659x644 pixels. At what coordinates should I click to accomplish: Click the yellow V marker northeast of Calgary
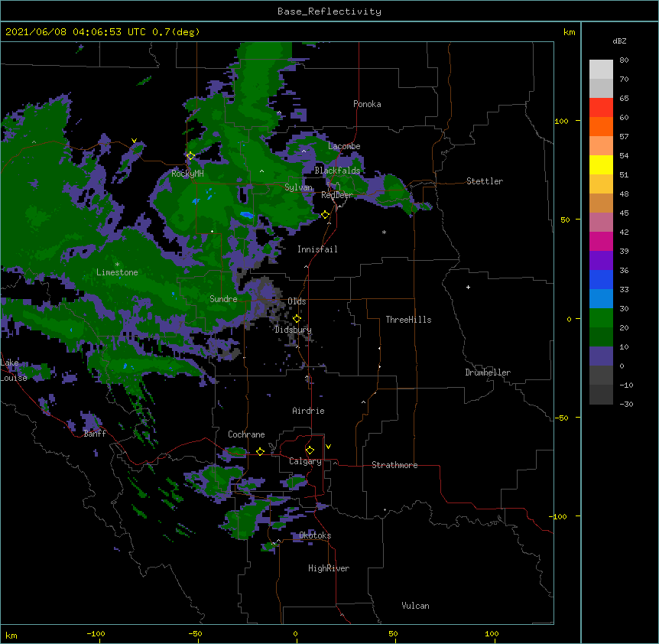pos(328,447)
